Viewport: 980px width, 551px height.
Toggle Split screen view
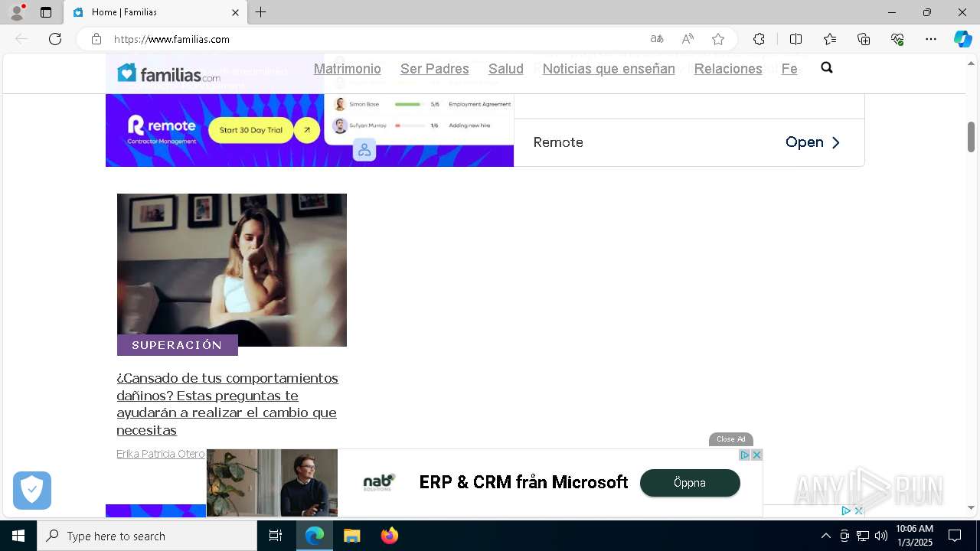pos(795,39)
